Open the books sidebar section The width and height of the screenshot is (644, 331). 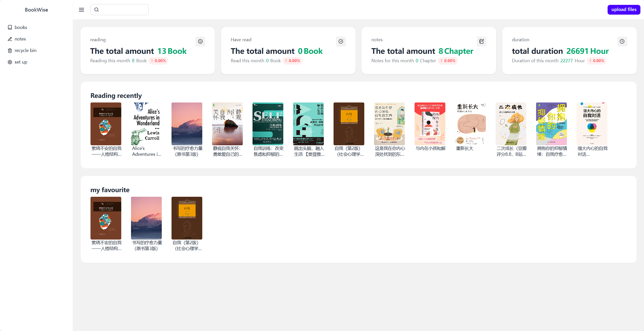click(x=21, y=27)
